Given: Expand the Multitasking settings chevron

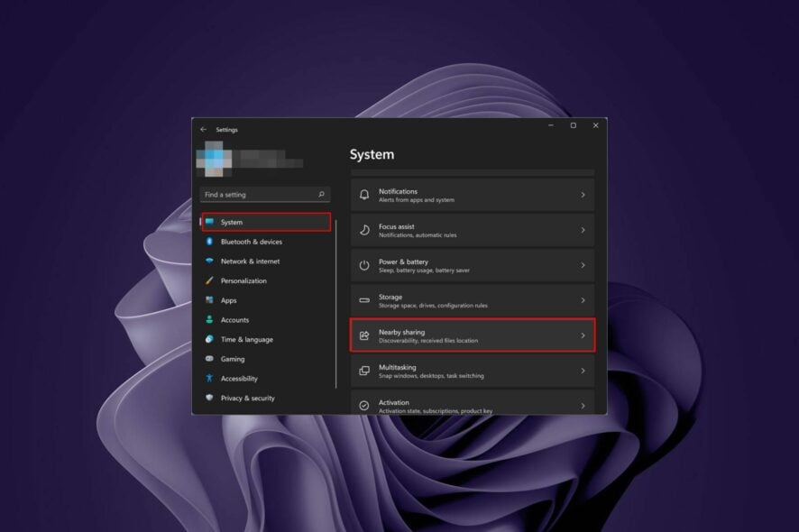Looking at the screenshot, I should pyautogui.click(x=584, y=370).
